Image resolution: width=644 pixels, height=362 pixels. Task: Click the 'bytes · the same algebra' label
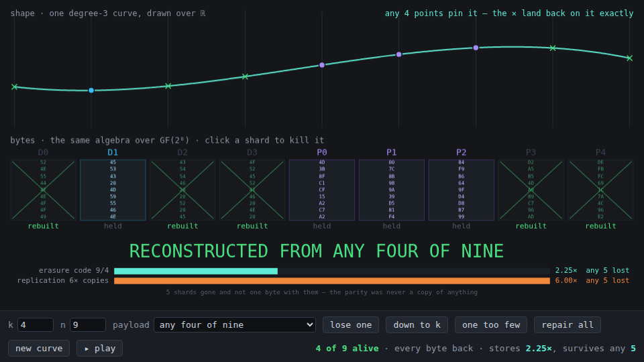167,140
